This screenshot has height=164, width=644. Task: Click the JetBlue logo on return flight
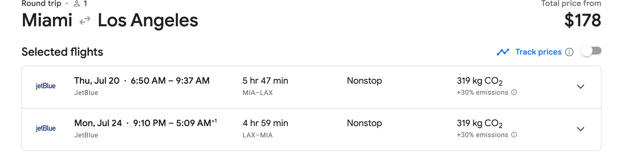pos(46,128)
